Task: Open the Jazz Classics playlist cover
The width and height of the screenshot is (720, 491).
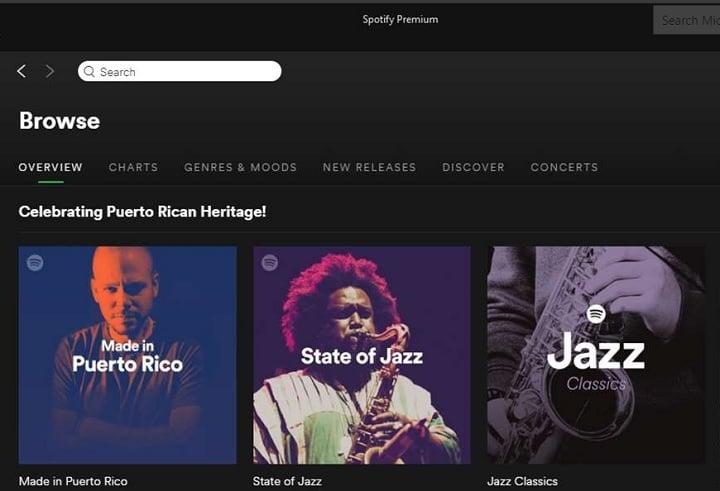Action: pyautogui.click(x=596, y=355)
